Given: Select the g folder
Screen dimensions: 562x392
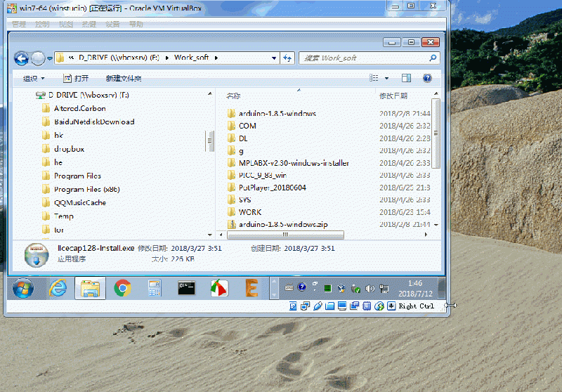Looking at the screenshot, I should coord(236,150).
